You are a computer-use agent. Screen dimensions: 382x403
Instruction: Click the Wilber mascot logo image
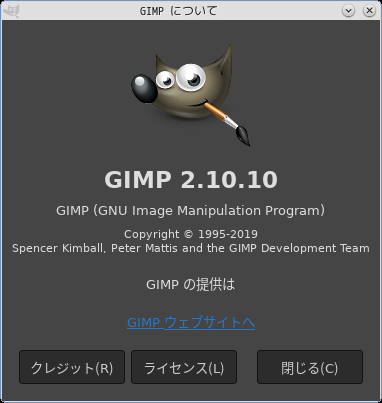tap(191, 94)
